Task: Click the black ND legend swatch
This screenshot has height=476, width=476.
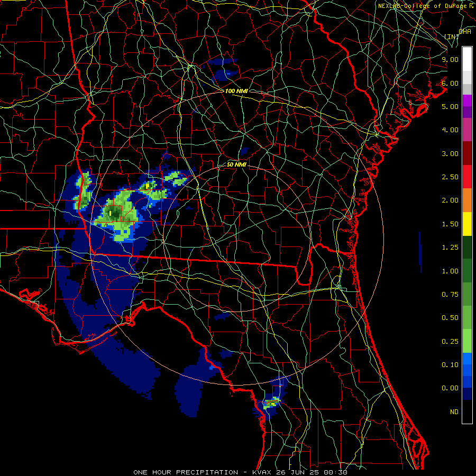Action: pyautogui.click(x=467, y=411)
